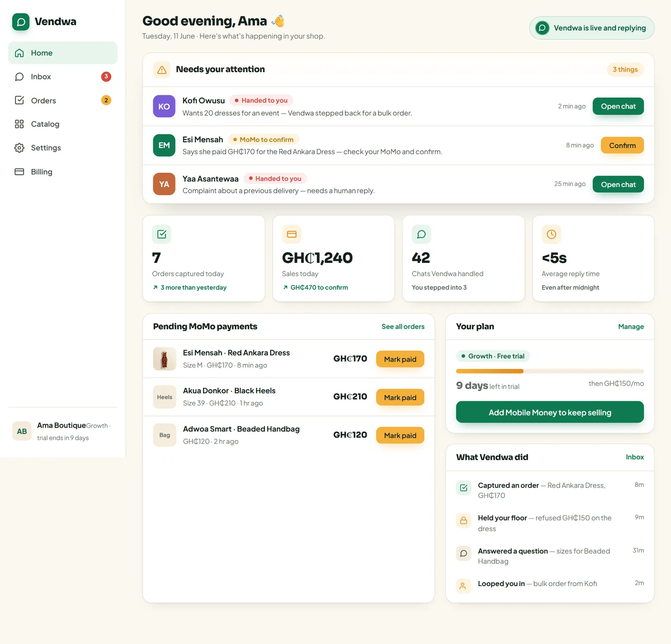Screen dimensions: 671x644
Task: Click the warning triangle attention icon
Action: [x=162, y=70]
